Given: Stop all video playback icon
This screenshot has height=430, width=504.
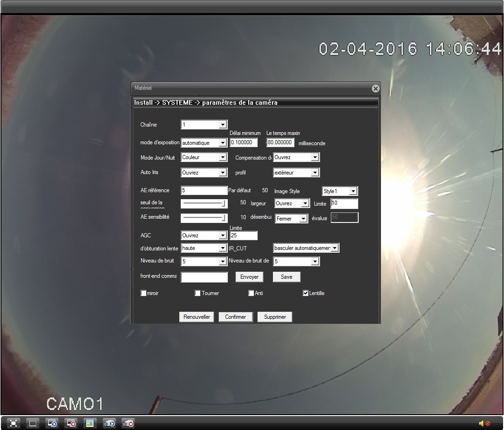Looking at the screenshot, I should (x=71, y=423).
